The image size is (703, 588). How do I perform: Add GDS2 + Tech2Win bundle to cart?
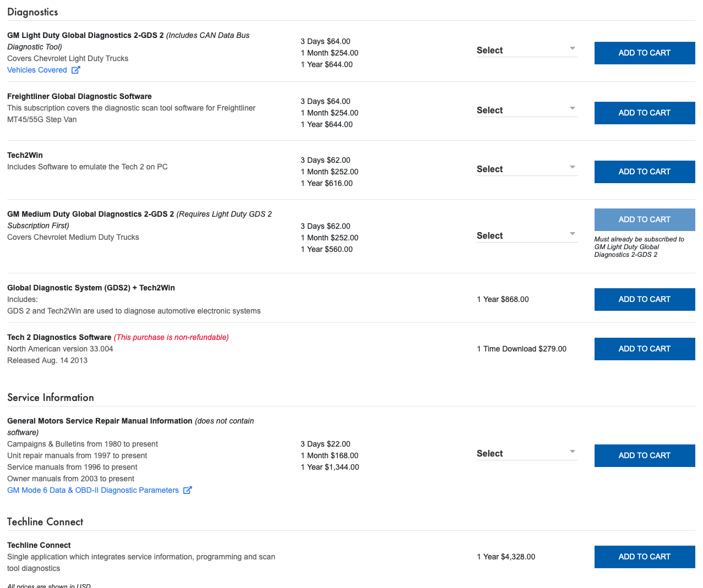tap(644, 299)
